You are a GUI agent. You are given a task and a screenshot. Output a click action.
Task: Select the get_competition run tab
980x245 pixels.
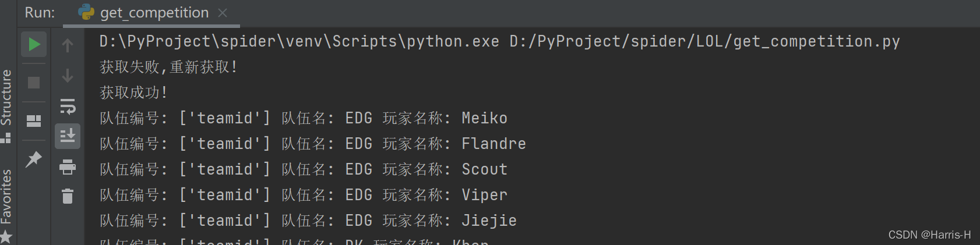click(151, 13)
